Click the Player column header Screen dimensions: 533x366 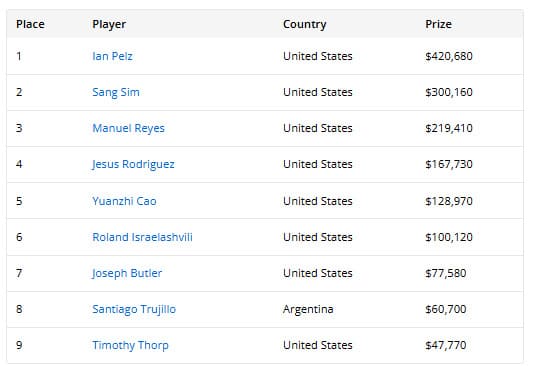109,24
